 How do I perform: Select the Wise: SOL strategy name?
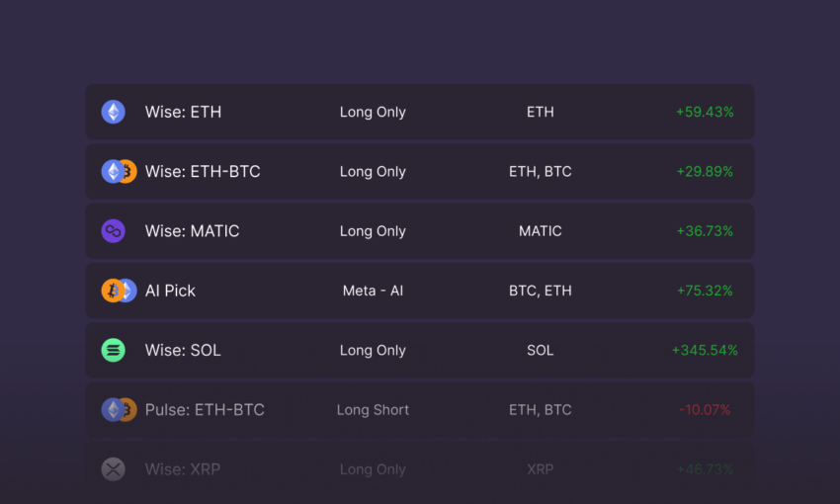click(183, 350)
